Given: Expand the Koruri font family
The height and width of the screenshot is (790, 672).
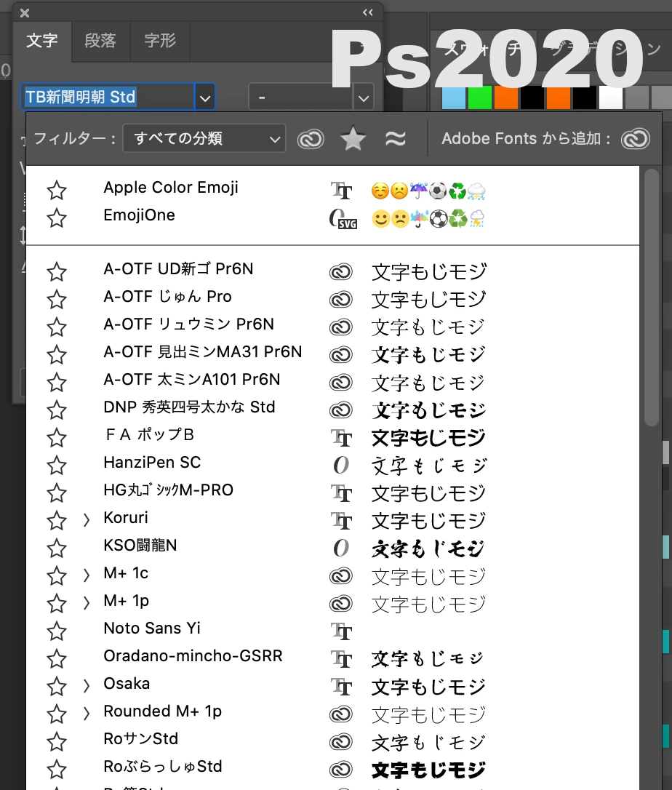Looking at the screenshot, I should pos(86,520).
